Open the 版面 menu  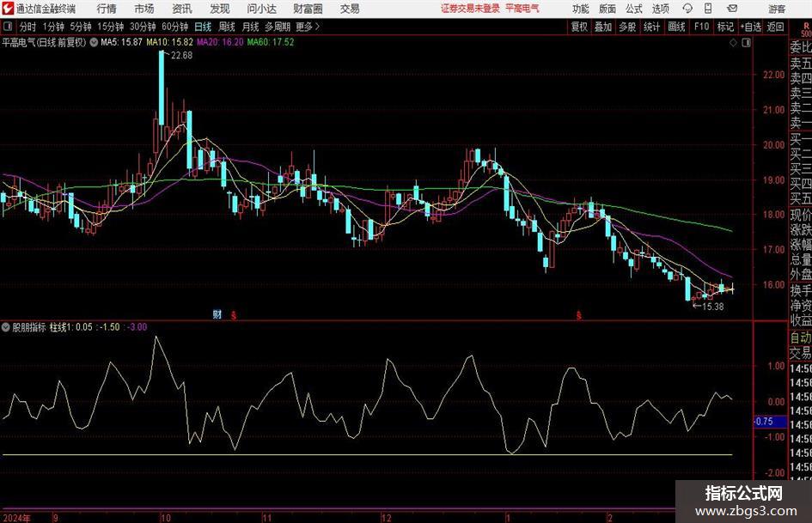[x=607, y=9]
